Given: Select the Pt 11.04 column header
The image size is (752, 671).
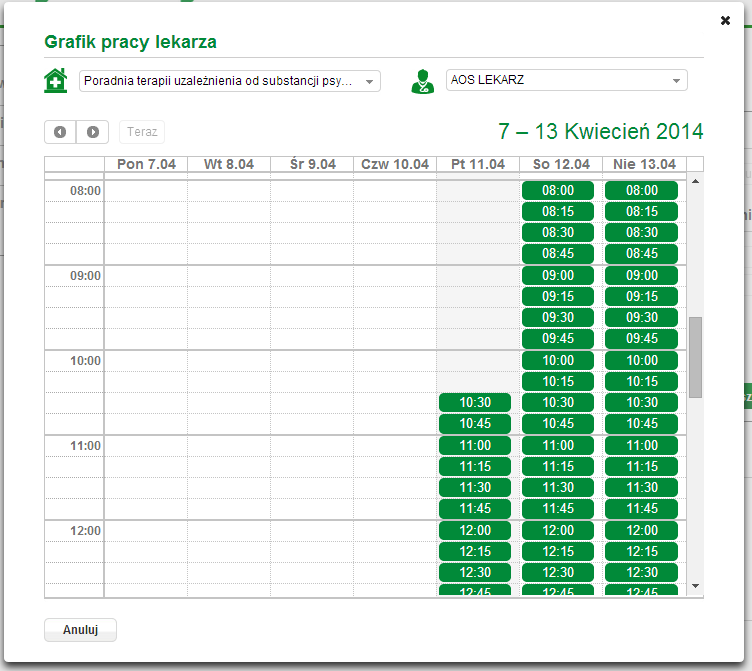Looking at the screenshot, I should pos(478,164).
